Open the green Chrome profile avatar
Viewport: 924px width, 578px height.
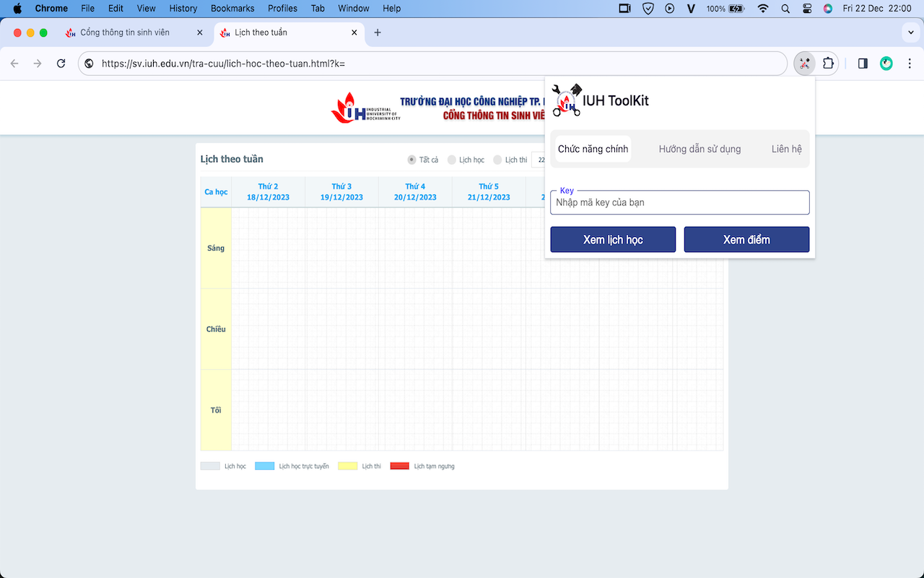pos(886,64)
